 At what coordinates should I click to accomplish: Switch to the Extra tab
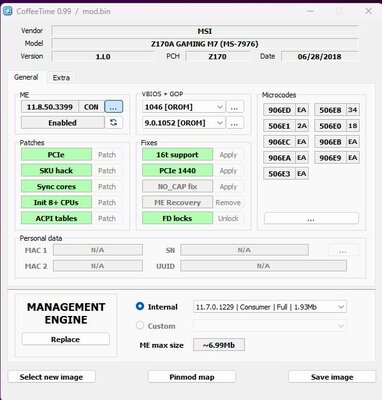coord(61,78)
